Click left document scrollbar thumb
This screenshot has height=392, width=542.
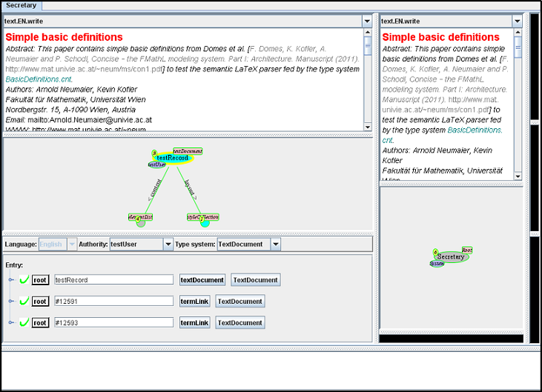[x=368, y=46]
